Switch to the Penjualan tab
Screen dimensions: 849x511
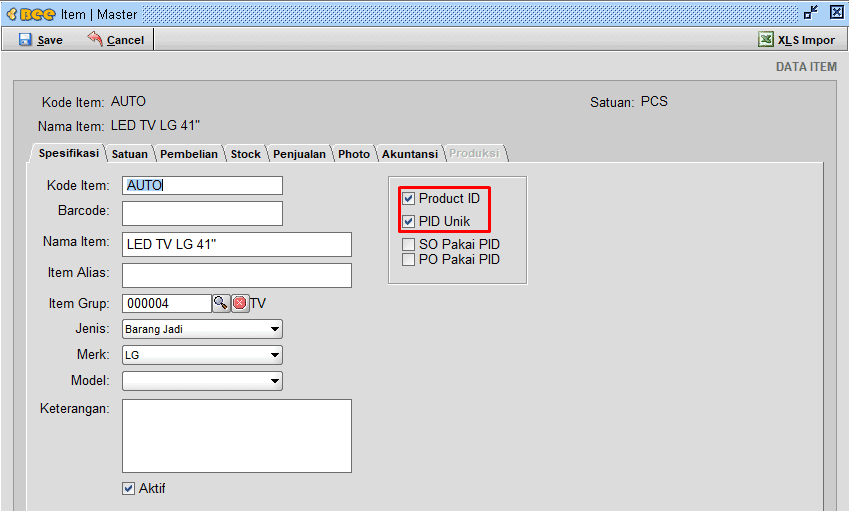(300, 154)
